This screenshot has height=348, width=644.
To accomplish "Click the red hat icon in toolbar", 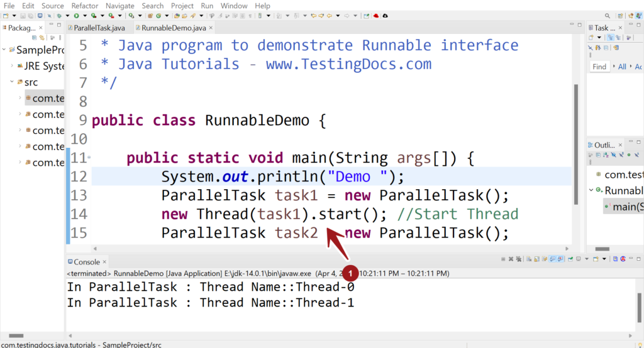I will tap(375, 15).
